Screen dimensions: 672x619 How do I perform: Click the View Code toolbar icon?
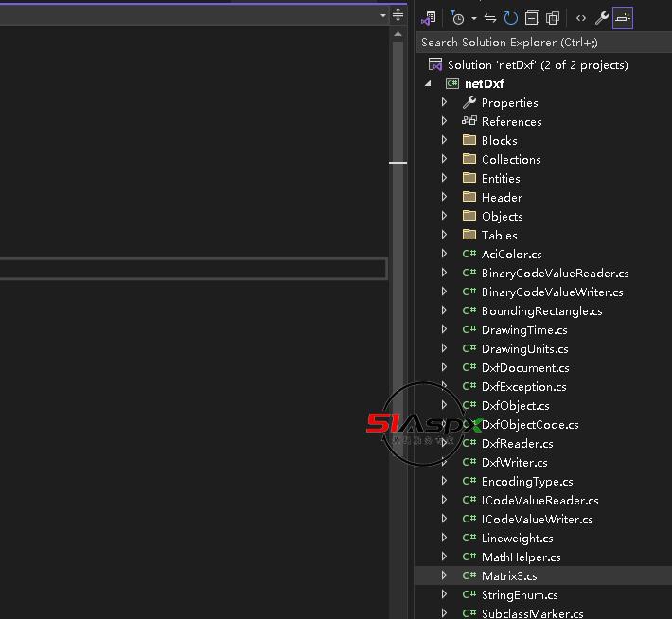581,18
